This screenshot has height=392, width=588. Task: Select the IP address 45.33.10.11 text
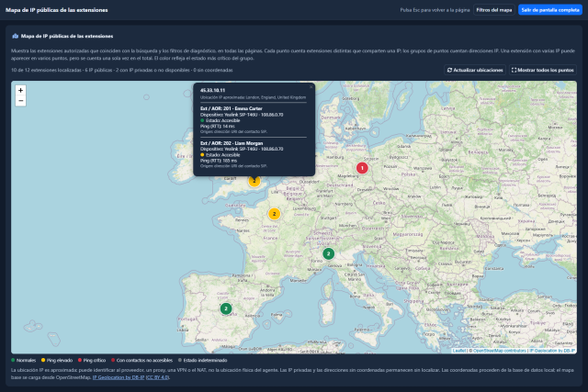(212, 90)
